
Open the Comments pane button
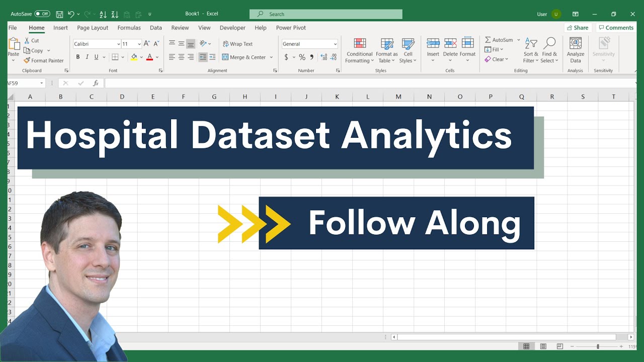point(615,28)
